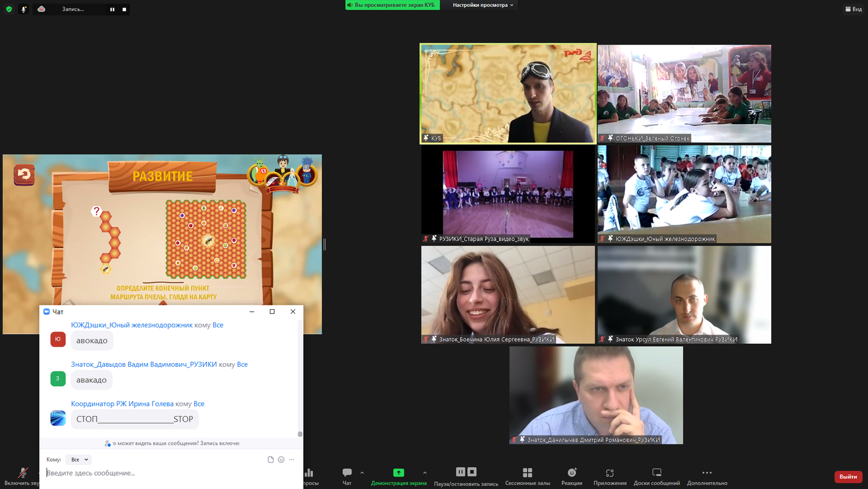
Task: Stop the recording in the top-left indicator
Action: point(124,9)
